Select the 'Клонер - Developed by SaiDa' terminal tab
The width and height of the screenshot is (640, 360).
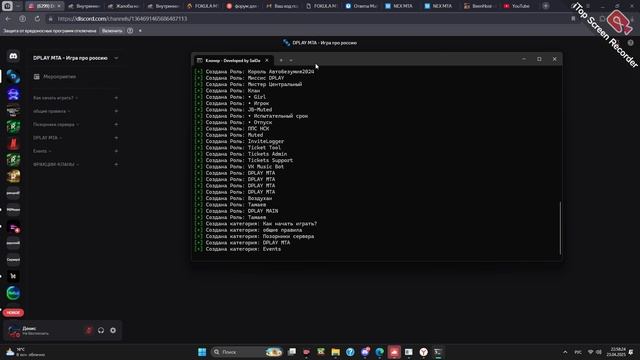click(x=233, y=60)
